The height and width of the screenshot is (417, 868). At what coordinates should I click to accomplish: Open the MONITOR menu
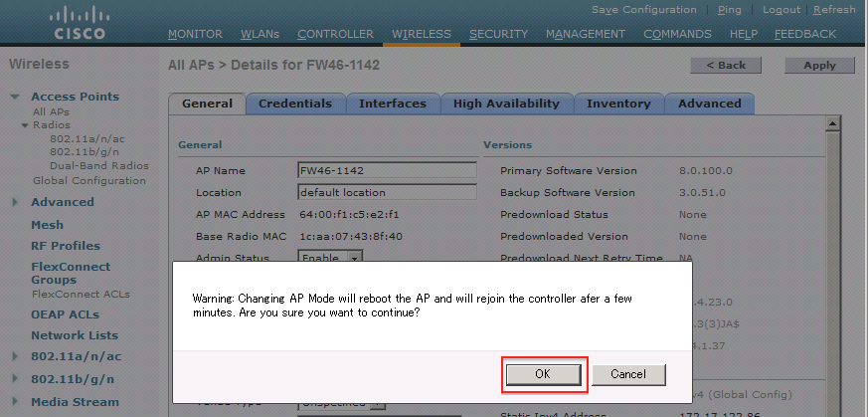click(x=195, y=34)
